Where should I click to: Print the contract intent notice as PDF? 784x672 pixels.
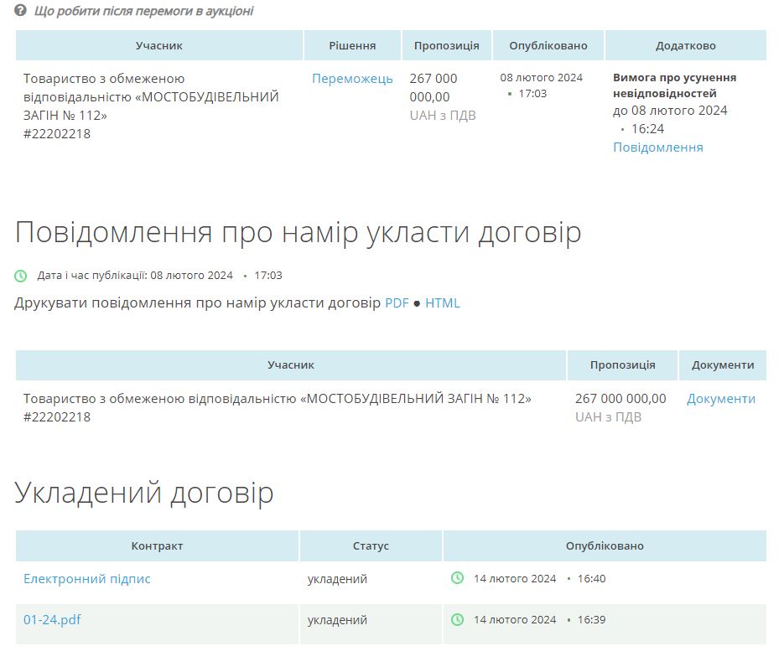click(396, 303)
